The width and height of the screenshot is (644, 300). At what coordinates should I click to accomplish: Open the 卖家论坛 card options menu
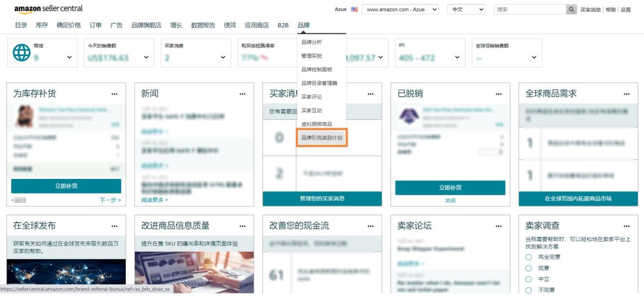coord(499,226)
